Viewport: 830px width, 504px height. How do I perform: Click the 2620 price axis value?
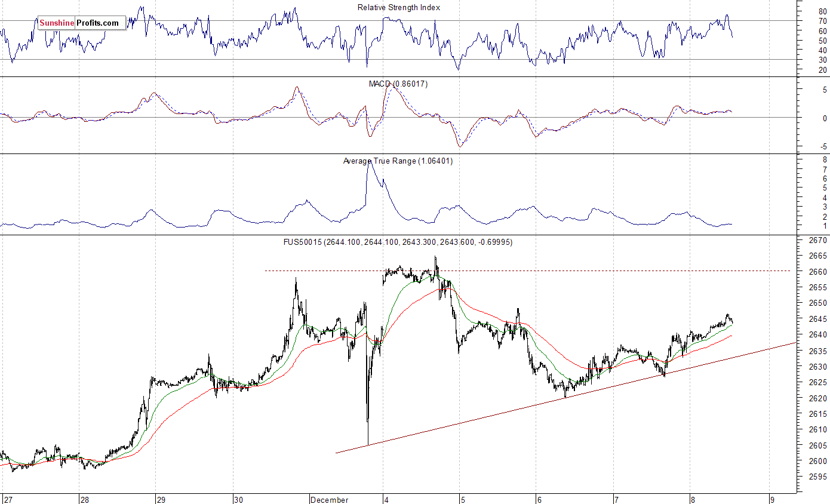point(818,398)
